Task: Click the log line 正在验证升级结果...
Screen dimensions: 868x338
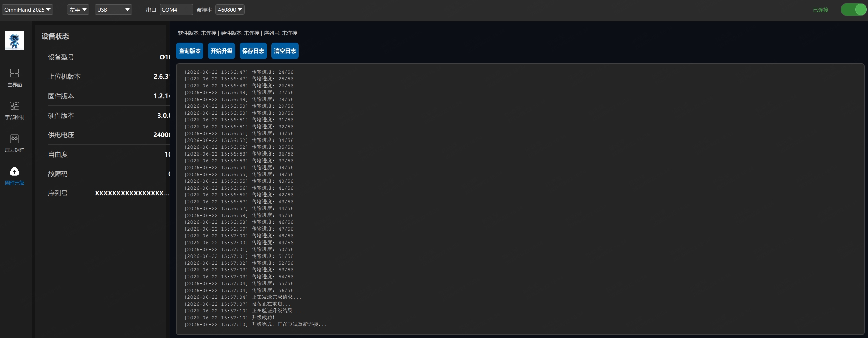Action: tap(243, 311)
